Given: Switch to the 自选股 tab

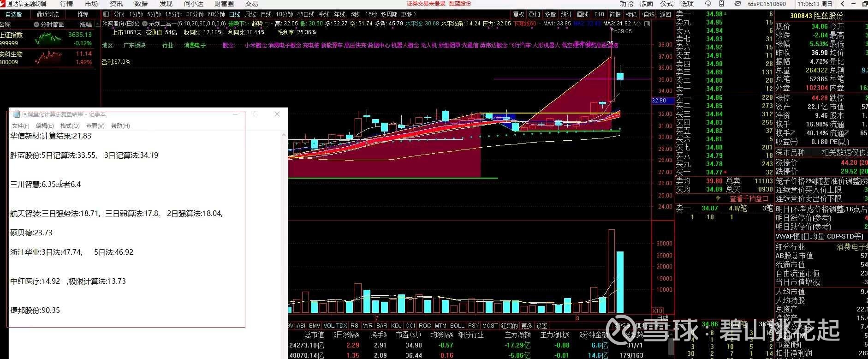Looking at the screenshot, I should (x=14, y=14).
